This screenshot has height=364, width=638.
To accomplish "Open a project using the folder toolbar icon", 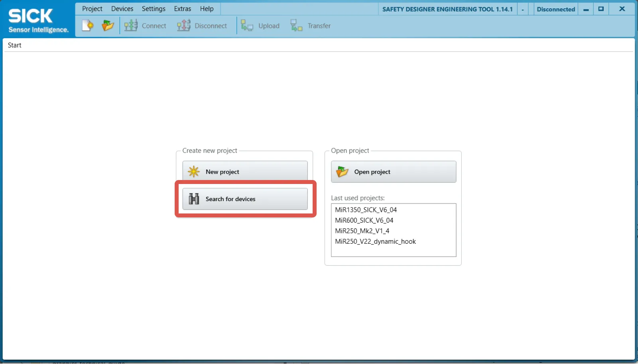I will click(108, 25).
